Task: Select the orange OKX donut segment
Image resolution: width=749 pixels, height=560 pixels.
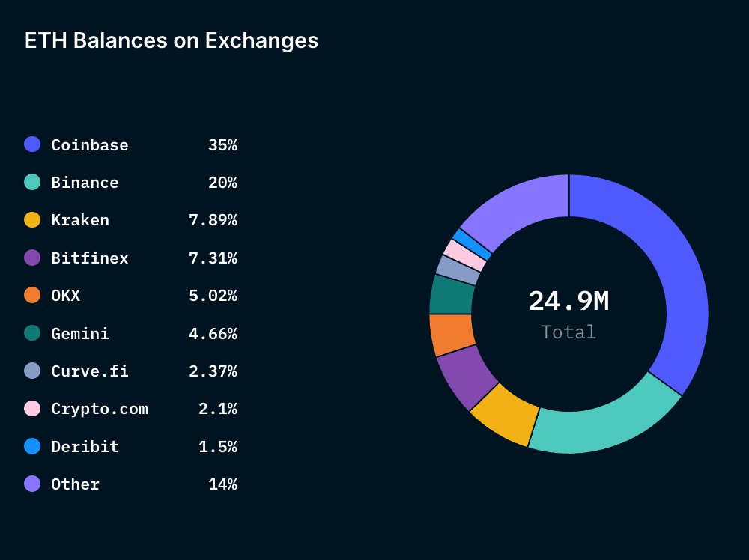Action: [452, 329]
